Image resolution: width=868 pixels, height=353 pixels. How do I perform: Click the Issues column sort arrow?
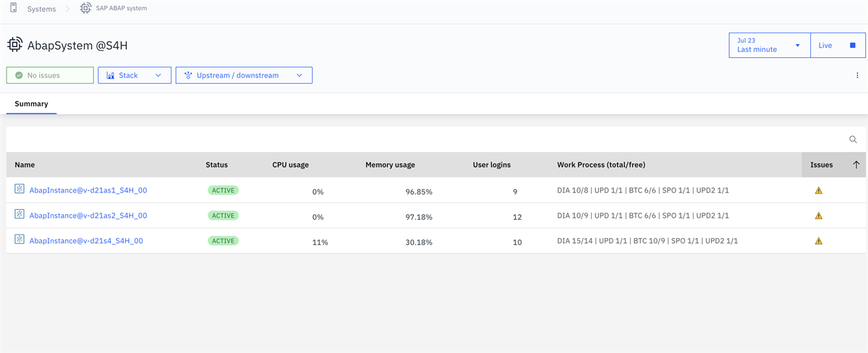coord(856,165)
